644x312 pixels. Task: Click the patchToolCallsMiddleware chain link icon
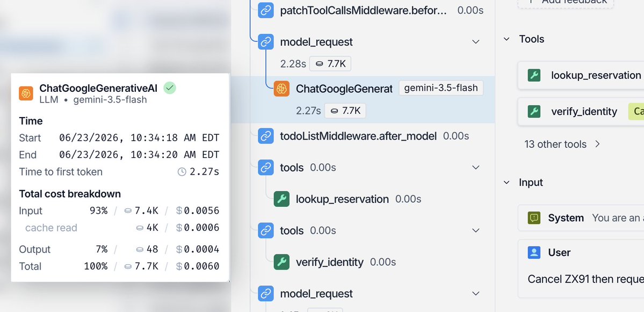tap(266, 10)
